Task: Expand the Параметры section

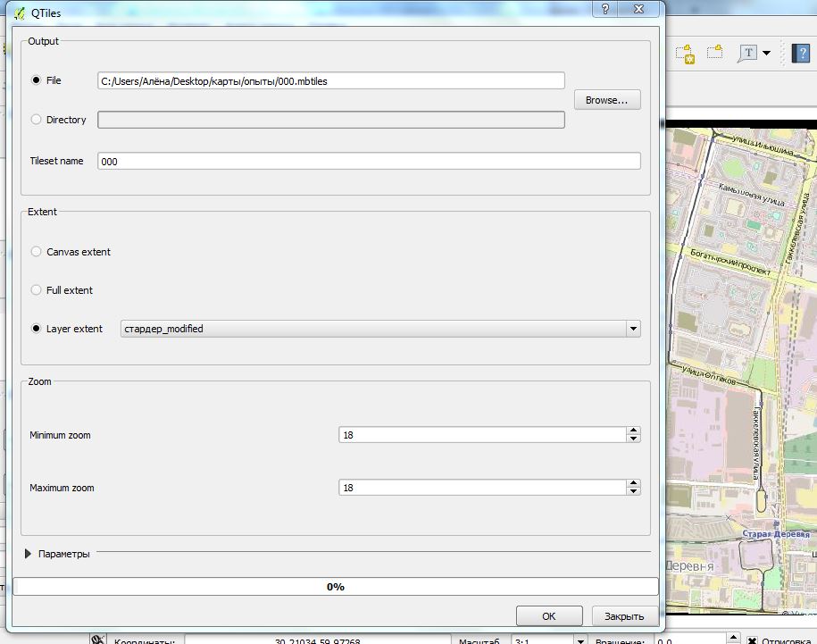Action: tap(29, 554)
